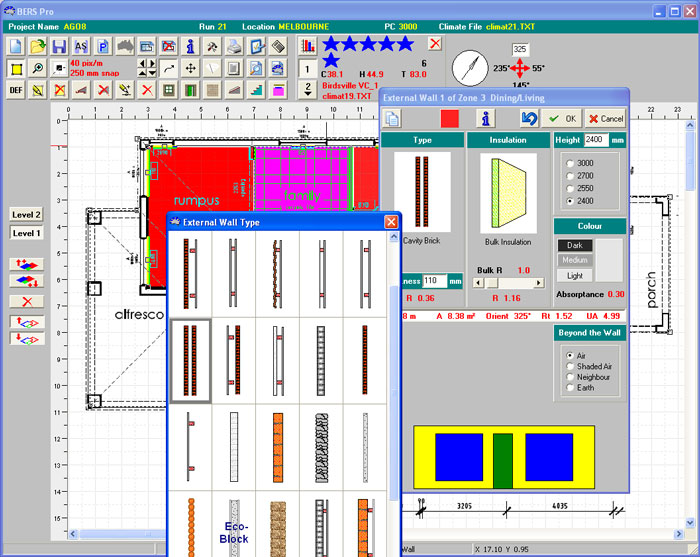The width and height of the screenshot is (700, 557).
Task: Select the 3000 height radio button
Action: [x=570, y=162]
